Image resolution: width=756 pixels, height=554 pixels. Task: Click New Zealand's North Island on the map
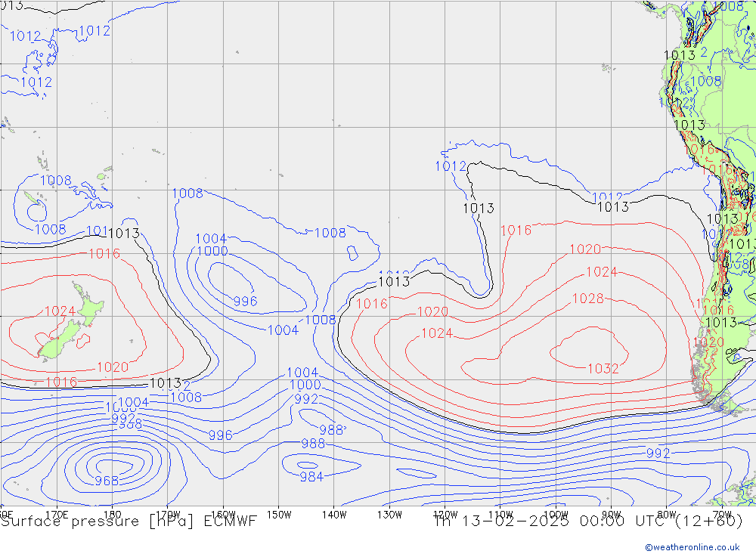point(88,305)
